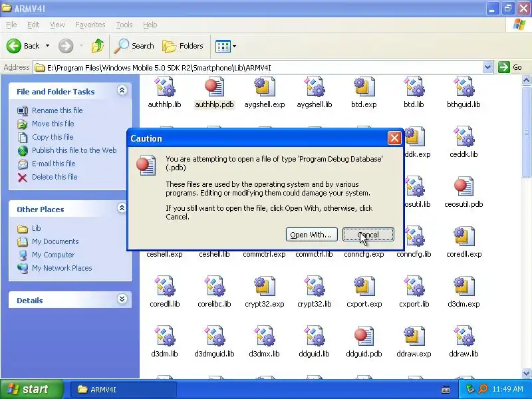Close the Caution dialog

[394, 138]
